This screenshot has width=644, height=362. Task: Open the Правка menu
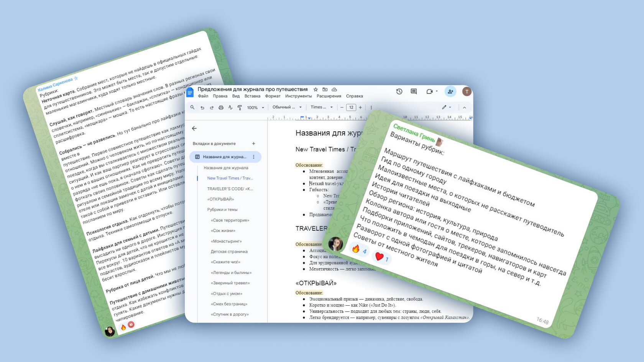(220, 96)
